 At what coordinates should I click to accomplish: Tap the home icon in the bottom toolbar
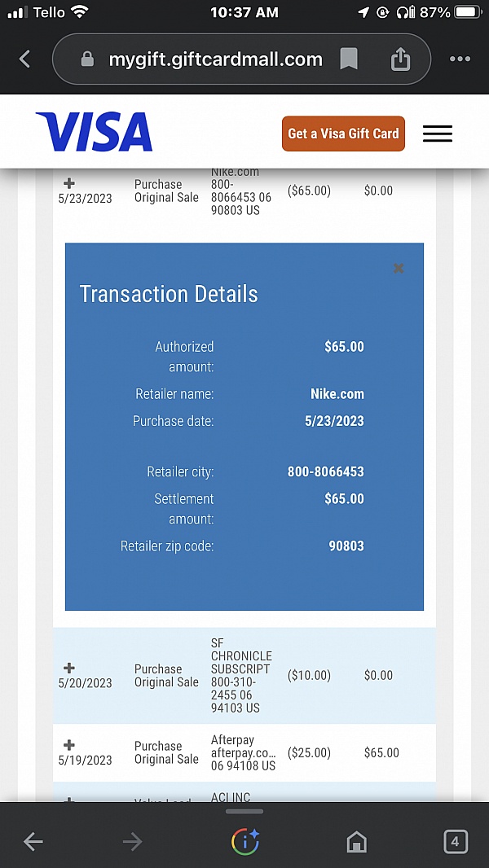[x=356, y=842]
